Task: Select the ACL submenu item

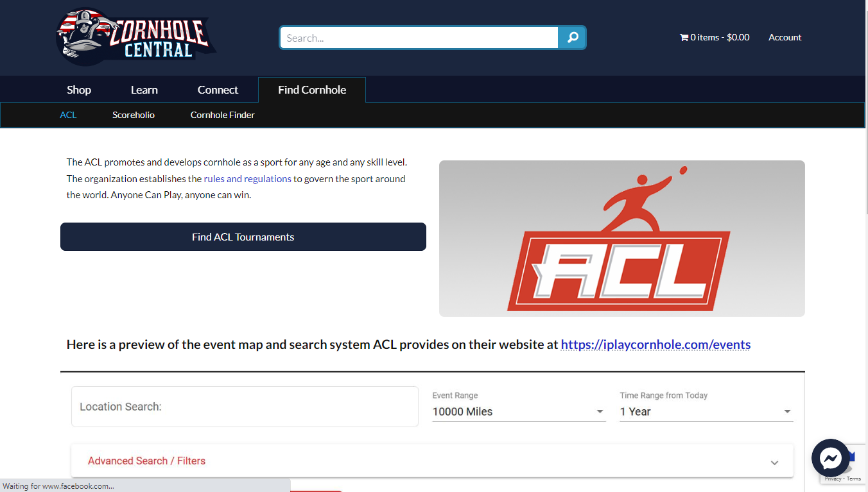Action: [x=68, y=115]
